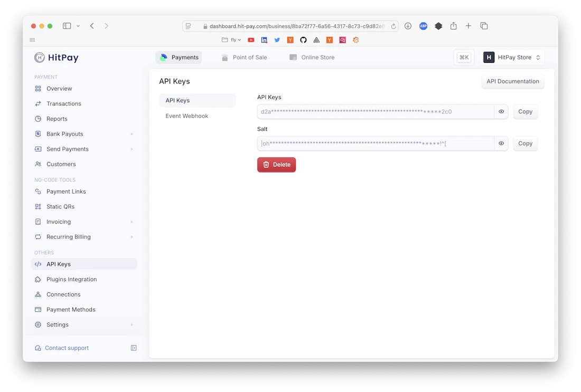This screenshot has height=392, width=581.
Task: Click the HitPay logo
Action: coord(56,58)
